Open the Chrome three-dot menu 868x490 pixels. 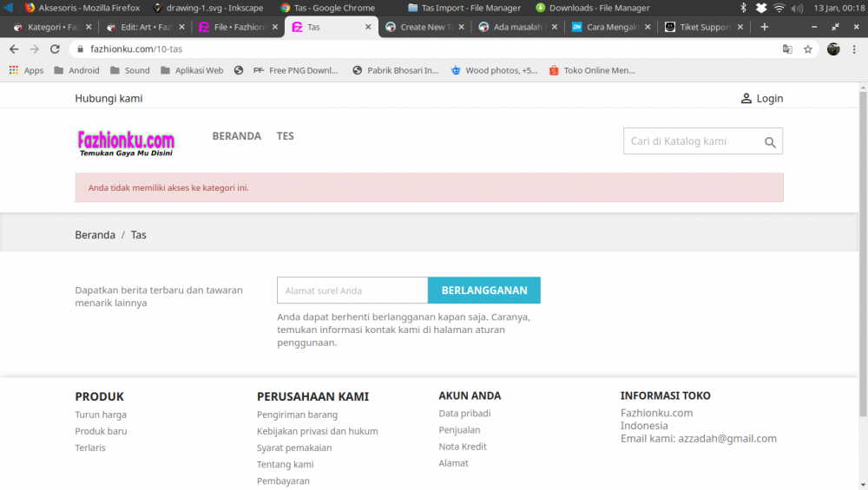(x=854, y=49)
